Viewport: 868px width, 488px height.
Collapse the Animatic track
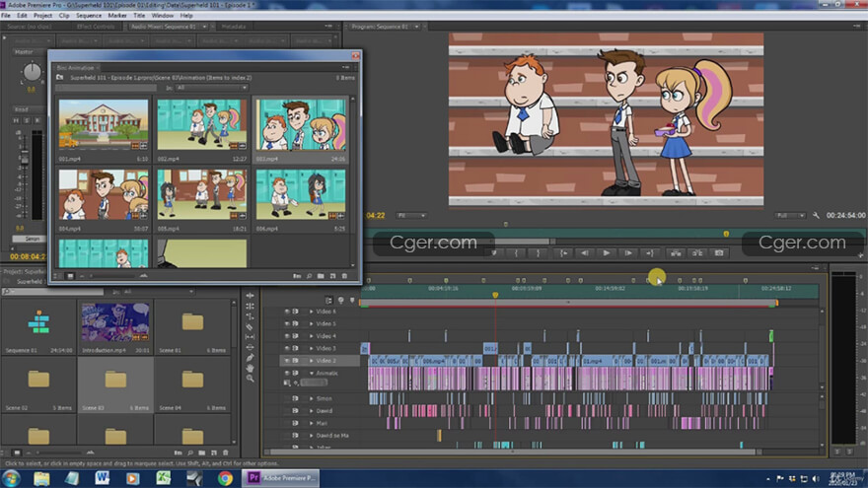[311, 373]
